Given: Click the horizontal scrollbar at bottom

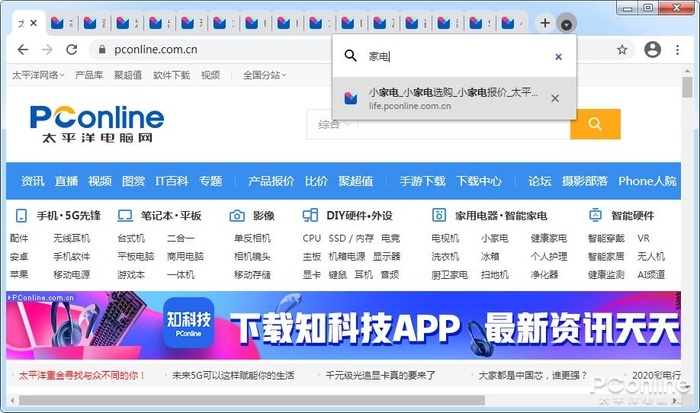Looking at the screenshot, I should click(252, 400).
